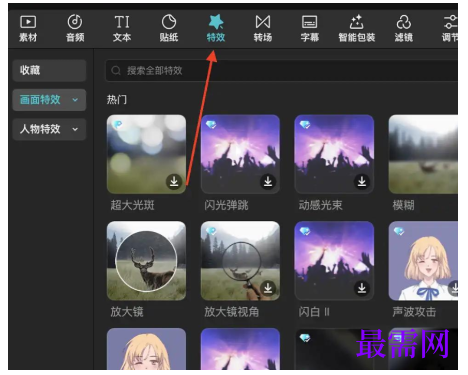Select the 闪白 II effect thumbnail

point(334,261)
